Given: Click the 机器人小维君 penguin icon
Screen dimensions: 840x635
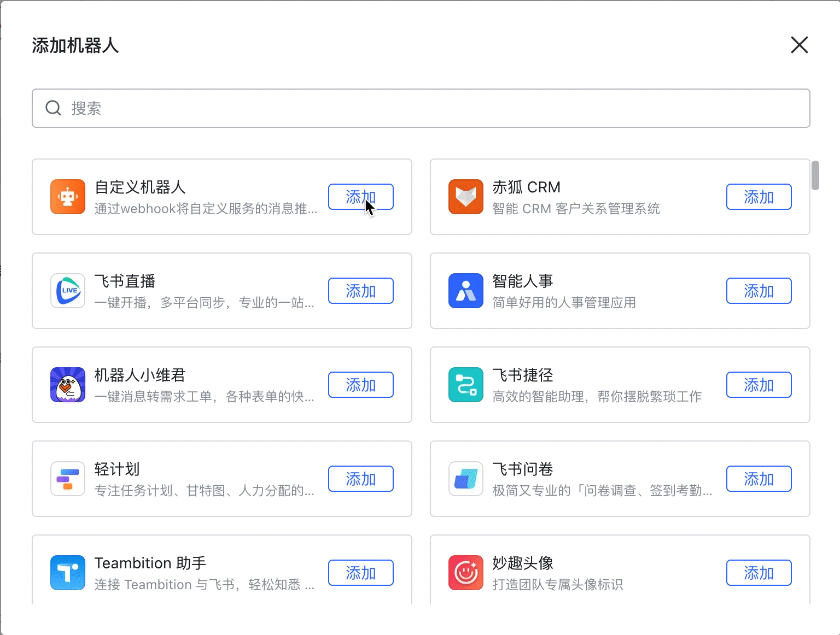Looking at the screenshot, I should click(x=67, y=385).
